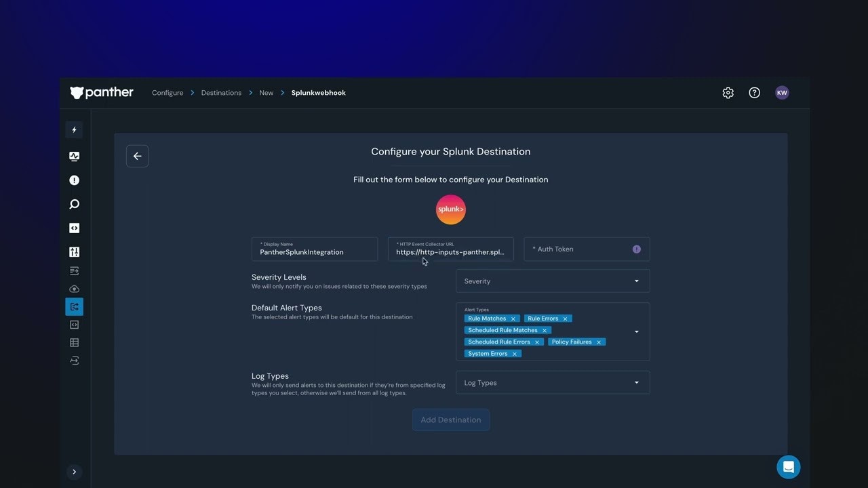868x488 pixels.
Task: Click the Auth Token info icon
Action: (x=637, y=249)
